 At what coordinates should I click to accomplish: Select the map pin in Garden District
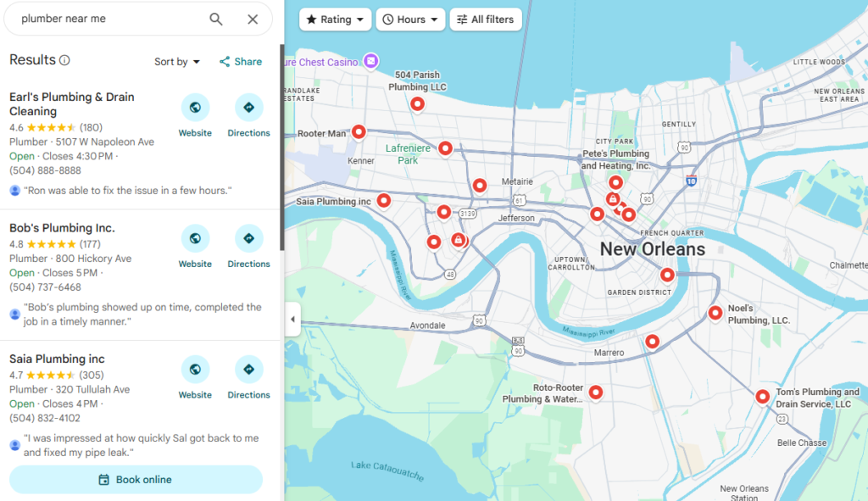coord(667,276)
